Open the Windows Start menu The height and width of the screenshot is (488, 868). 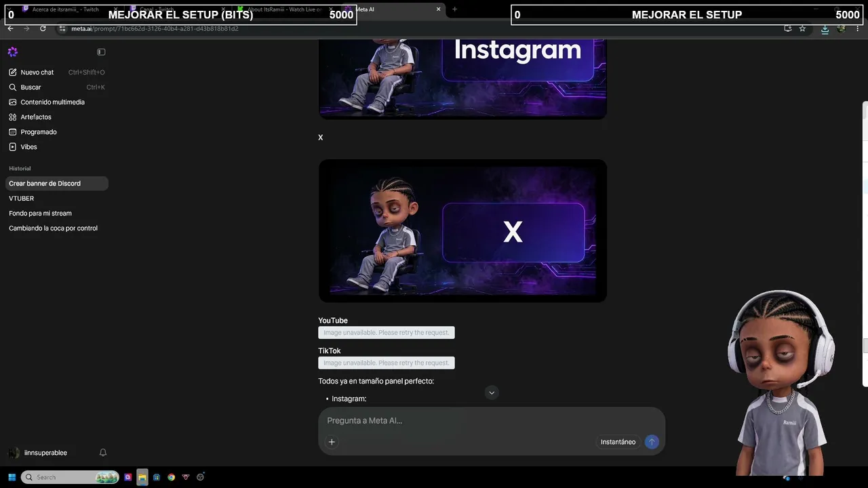click(x=12, y=477)
